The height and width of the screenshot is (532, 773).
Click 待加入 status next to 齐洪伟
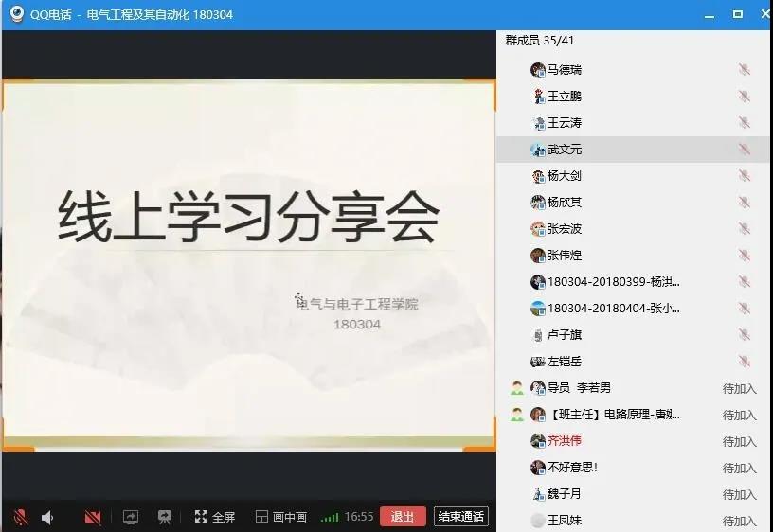739,441
